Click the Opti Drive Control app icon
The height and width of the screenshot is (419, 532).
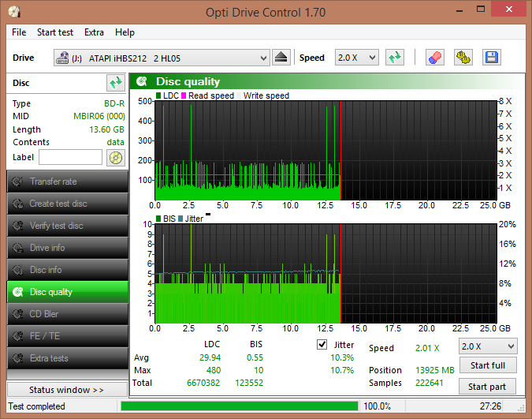pyautogui.click(x=15, y=12)
